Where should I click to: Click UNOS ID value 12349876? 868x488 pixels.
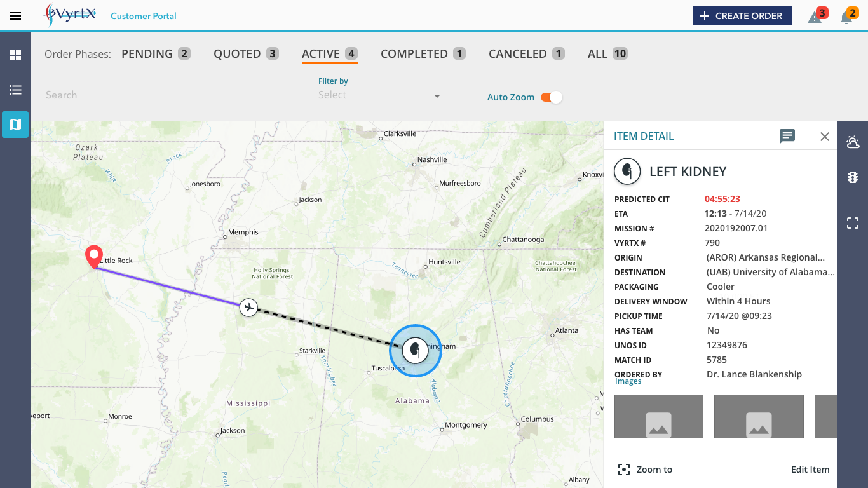click(x=727, y=345)
